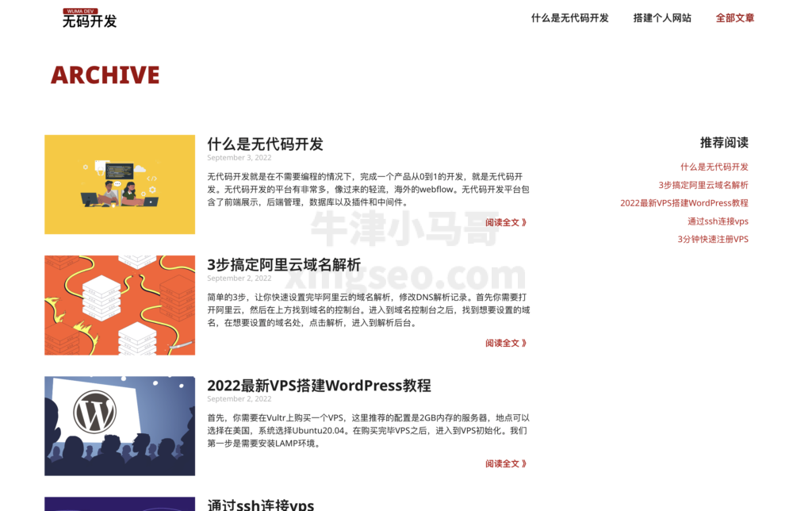Click 阅读全文 under the 无代码开发 article
Viewport: 812px width, 511px height.
[506, 222]
